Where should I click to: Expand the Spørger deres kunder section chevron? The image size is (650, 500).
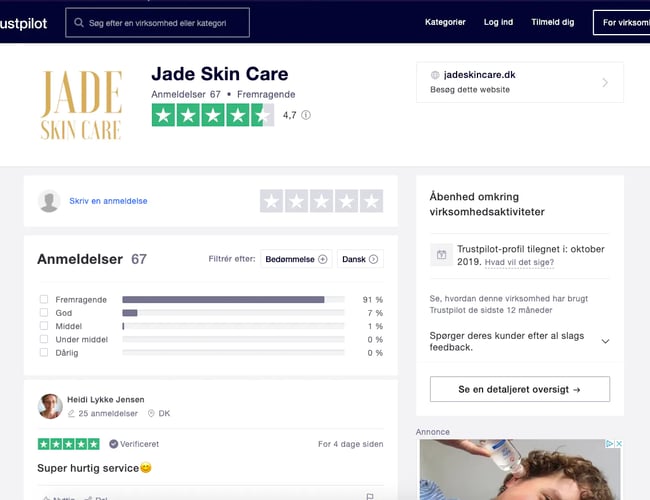click(605, 341)
